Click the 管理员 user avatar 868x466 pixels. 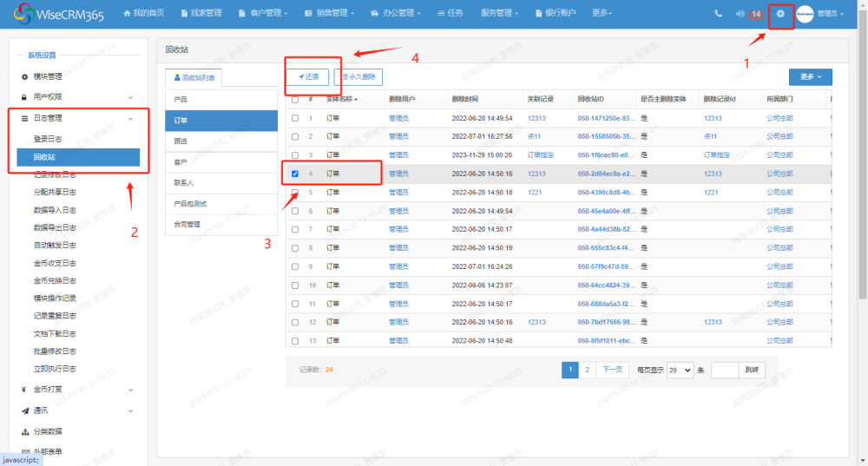805,14
